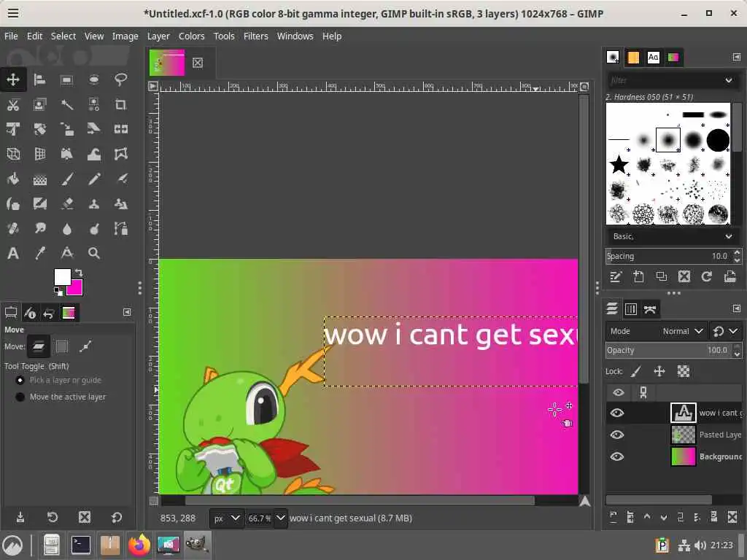Open the brush preset 'Basic,' dropdown

tap(673, 236)
